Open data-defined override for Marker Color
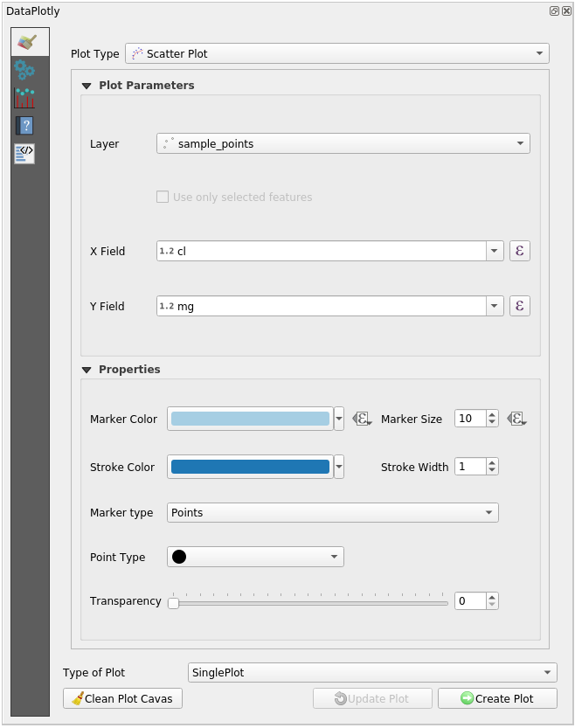This screenshot has width=575, height=728. coord(361,418)
